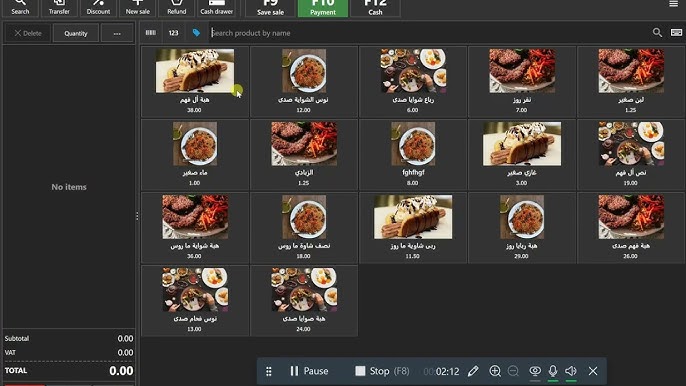
Task: Toggle system audio speaker recording
Action: pos(571,371)
